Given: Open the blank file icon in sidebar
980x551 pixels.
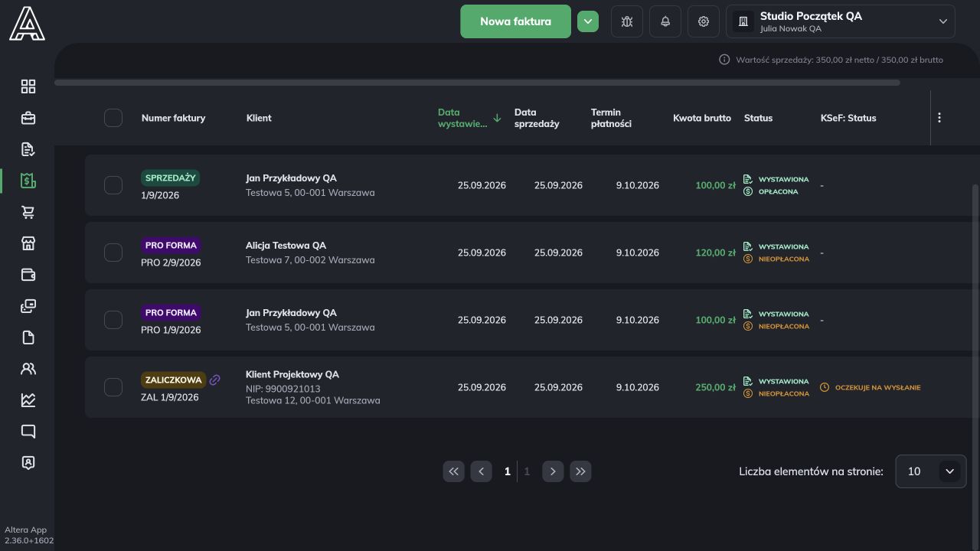Looking at the screenshot, I should (28, 337).
